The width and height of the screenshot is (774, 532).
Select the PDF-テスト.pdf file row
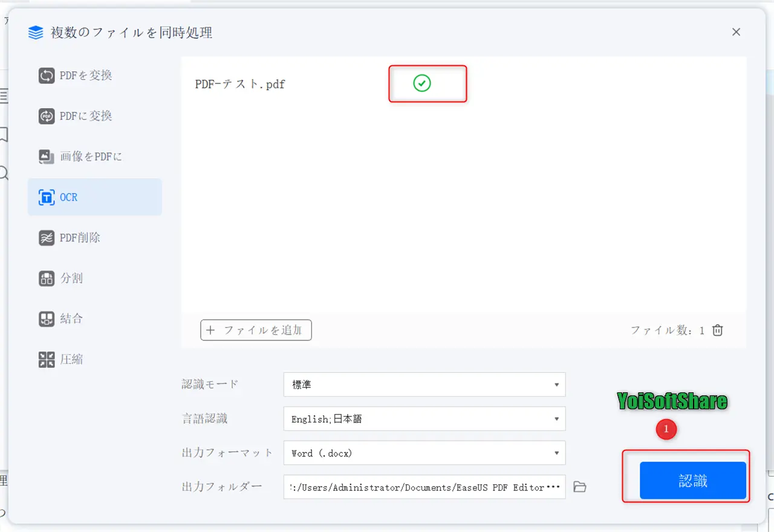tap(464, 84)
